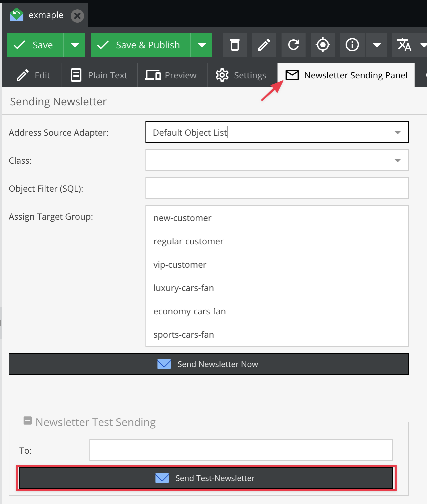
Task: Click the Send Test-Newsletter button
Action: [x=206, y=478]
